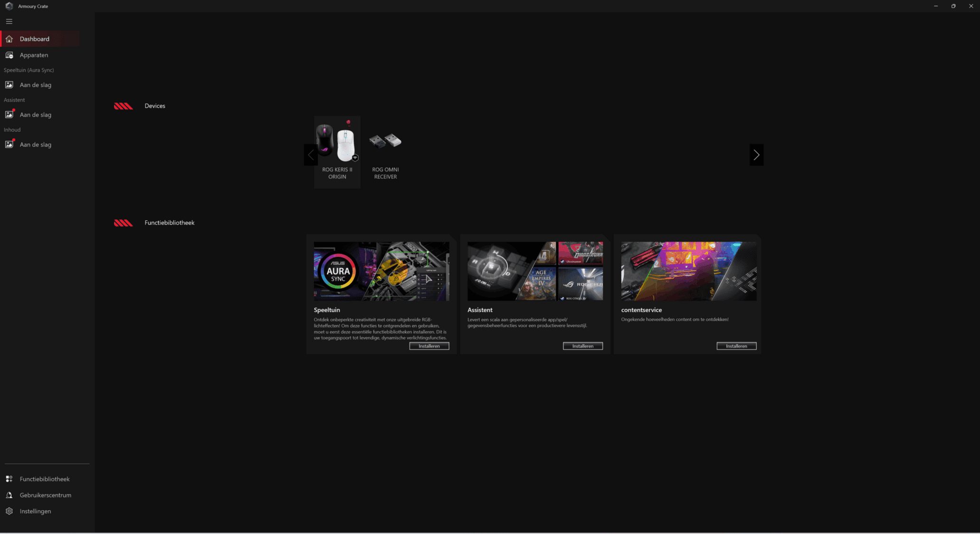Viewport: 980px width, 534px height.
Task: Click the wireless badge on ROG KERIS II
Action: 355,158
